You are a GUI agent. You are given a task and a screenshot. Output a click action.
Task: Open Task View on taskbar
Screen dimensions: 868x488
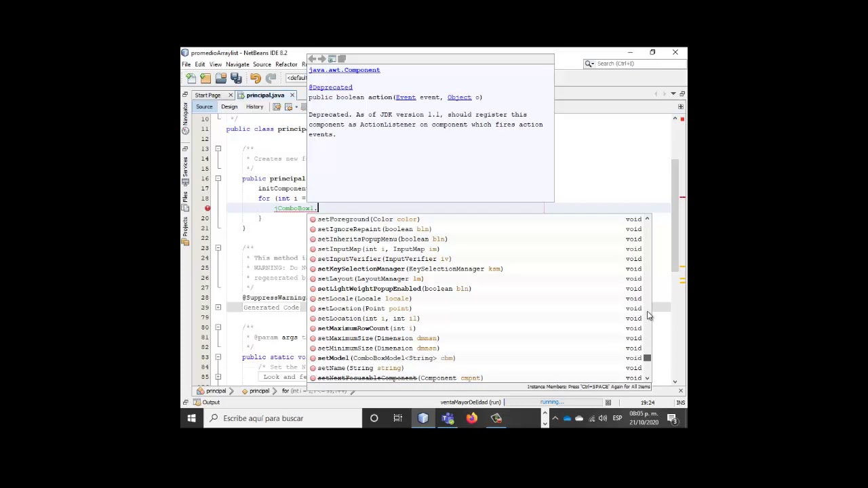pos(398,418)
